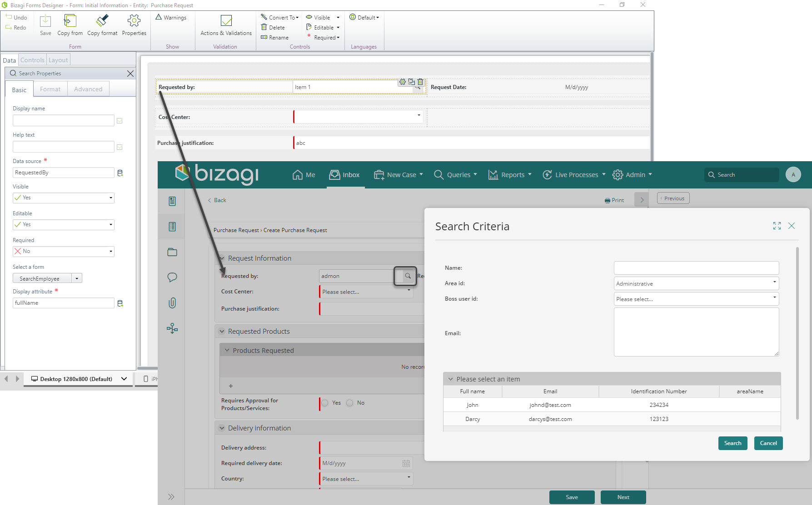Open the process path sidebar icon
The height and width of the screenshot is (505, 812).
(172, 328)
